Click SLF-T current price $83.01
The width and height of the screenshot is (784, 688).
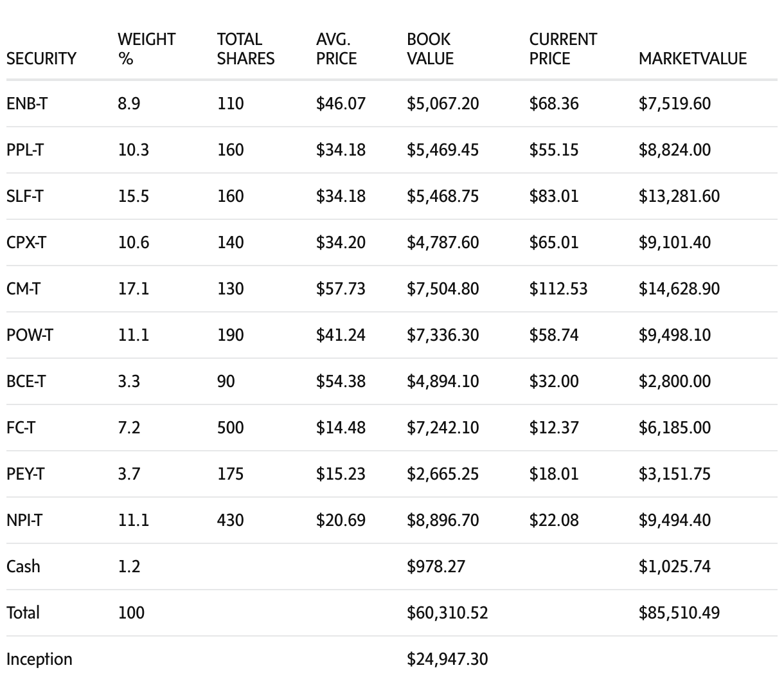[x=553, y=196]
